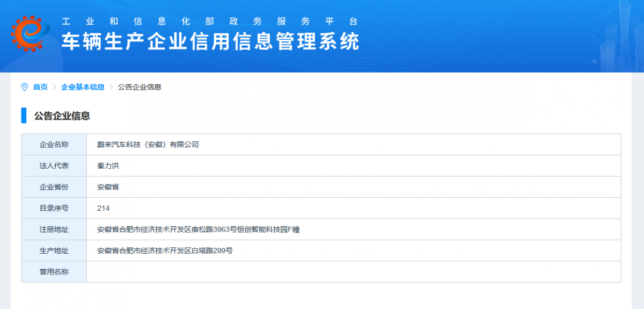Click the 公告企业信息 section heading
The height and width of the screenshot is (309, 644).
pos(62,116)
